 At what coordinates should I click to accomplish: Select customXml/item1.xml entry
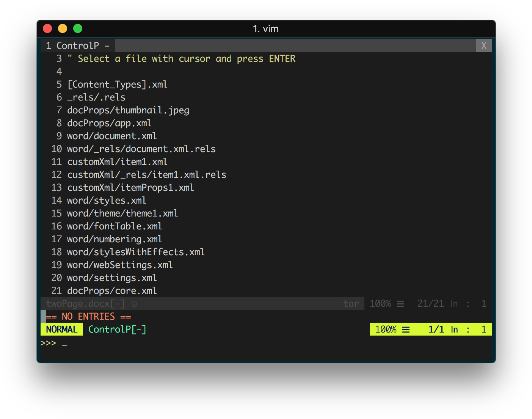117,162
